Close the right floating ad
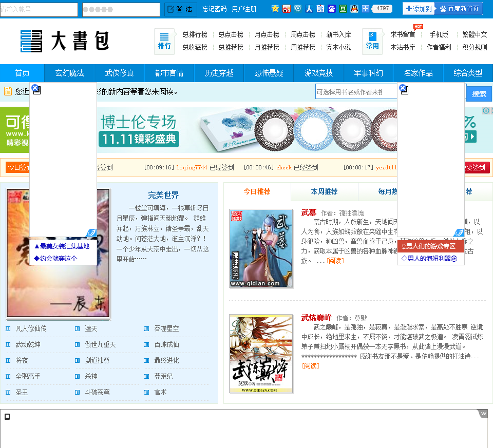This screenshot has height=448, width=493. 403,88
